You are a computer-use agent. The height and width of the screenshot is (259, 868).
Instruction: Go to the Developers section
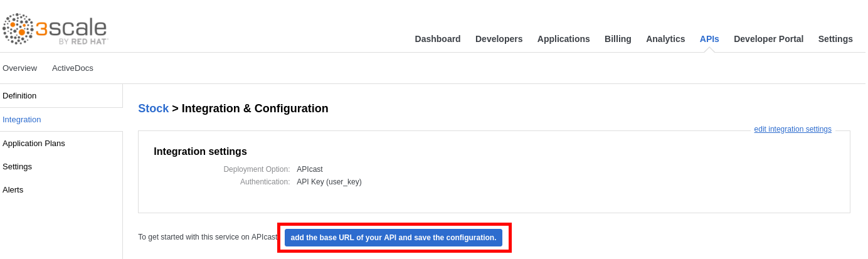tap(499, 39)
